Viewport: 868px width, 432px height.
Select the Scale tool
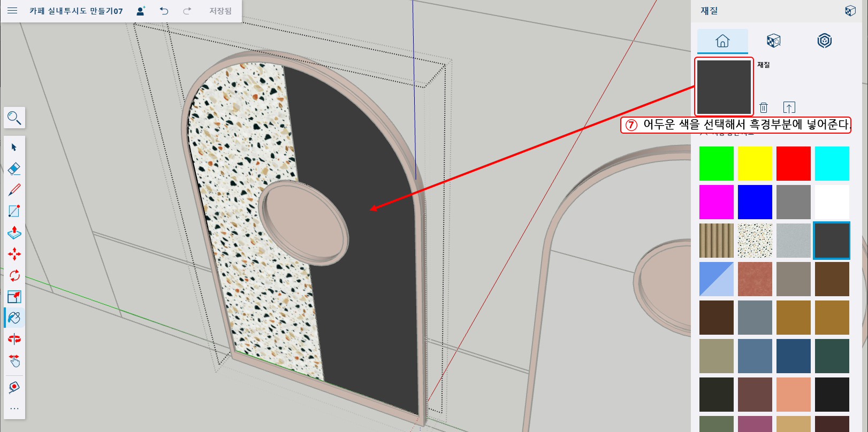[x=14, y=297]
